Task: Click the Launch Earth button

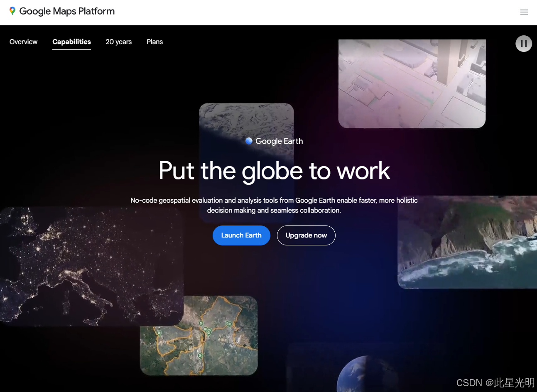Action: click(x=241, y=235)
